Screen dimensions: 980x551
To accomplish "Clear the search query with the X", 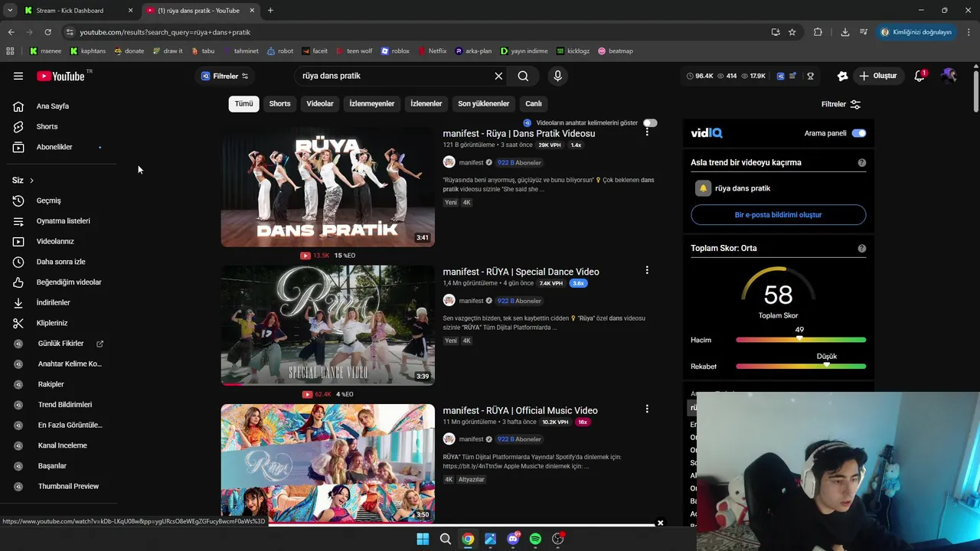I will pos(498,76).
